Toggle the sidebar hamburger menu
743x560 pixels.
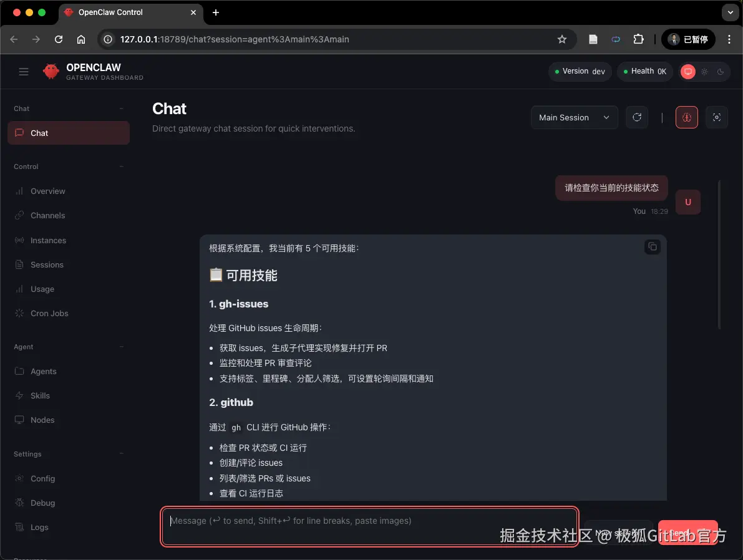pyautogui.click(x=23, y=72)
